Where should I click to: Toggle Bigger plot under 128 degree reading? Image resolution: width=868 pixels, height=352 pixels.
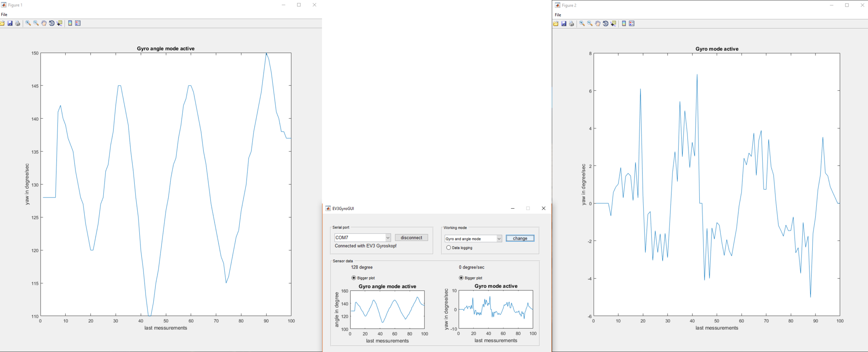pyautogui.click(x=353, y=278)
